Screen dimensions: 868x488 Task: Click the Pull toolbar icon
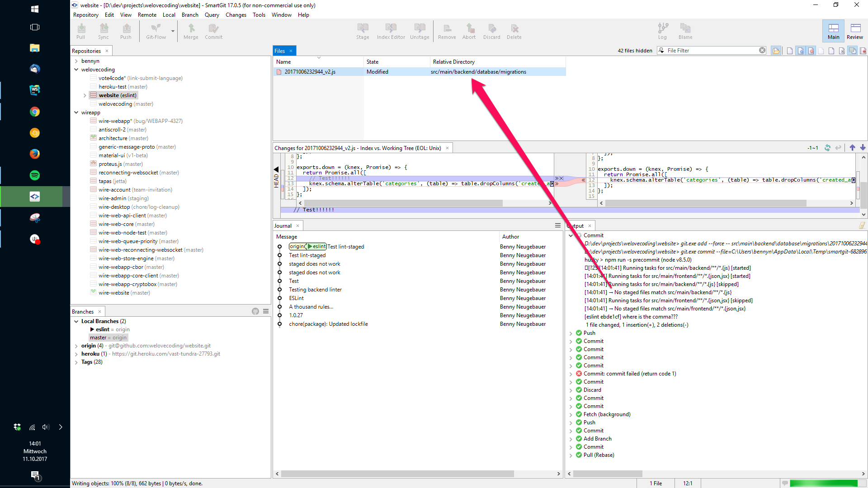81,31
